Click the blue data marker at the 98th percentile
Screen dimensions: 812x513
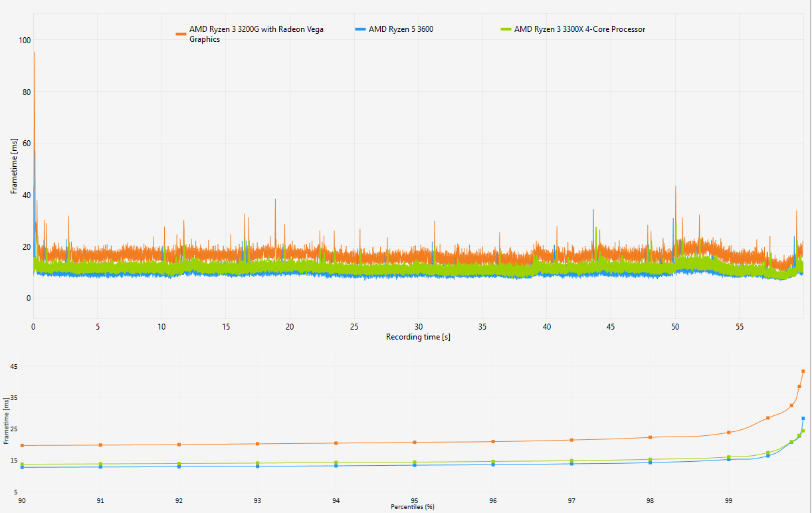pos(650,462)
